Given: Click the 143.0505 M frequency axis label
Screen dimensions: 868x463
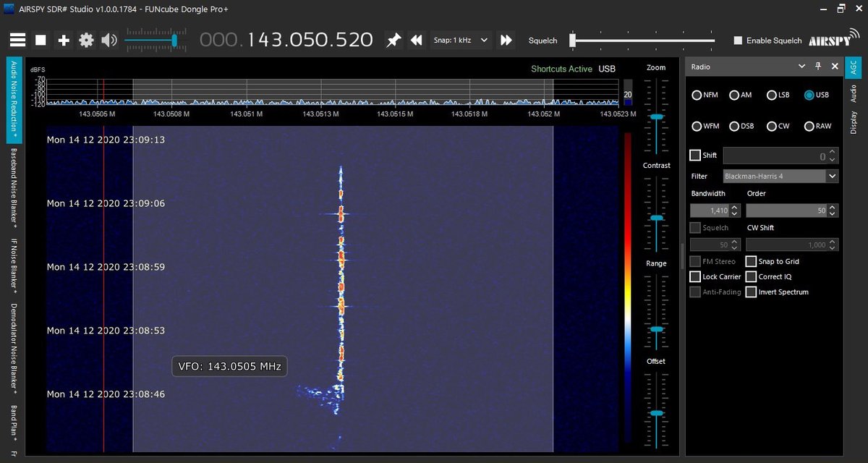Looking at the screenshot, I should [97, 114].
